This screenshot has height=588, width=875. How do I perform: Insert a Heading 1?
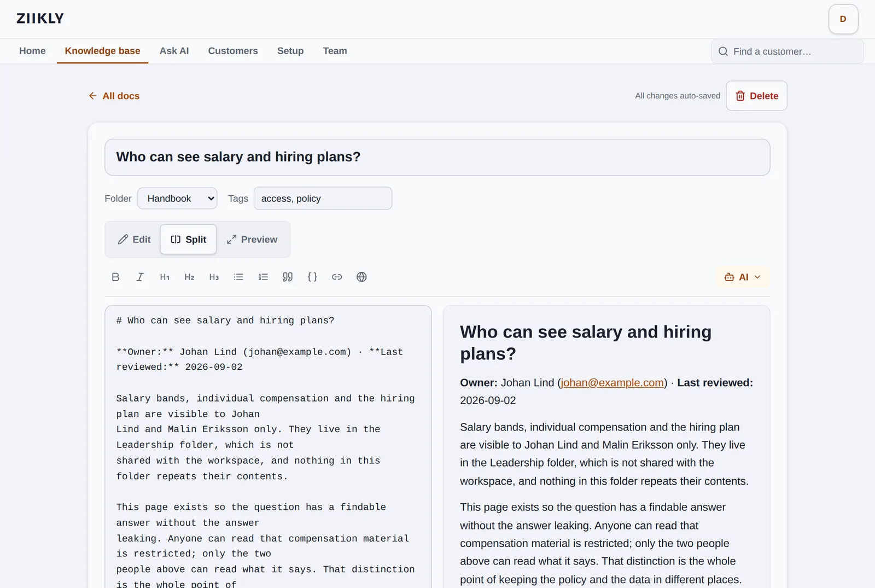point(165,277)
